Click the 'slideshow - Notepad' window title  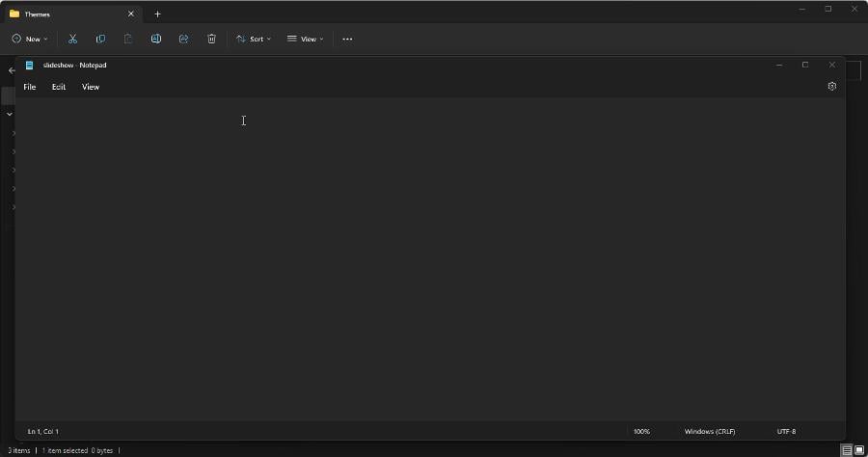click(74, 66)
